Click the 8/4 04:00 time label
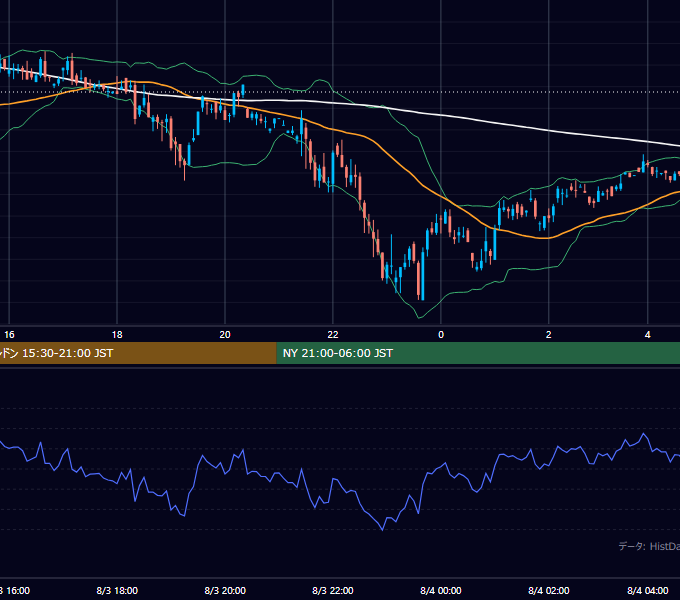The width and height of the screenshot is (680, 600). coord(647,590)
